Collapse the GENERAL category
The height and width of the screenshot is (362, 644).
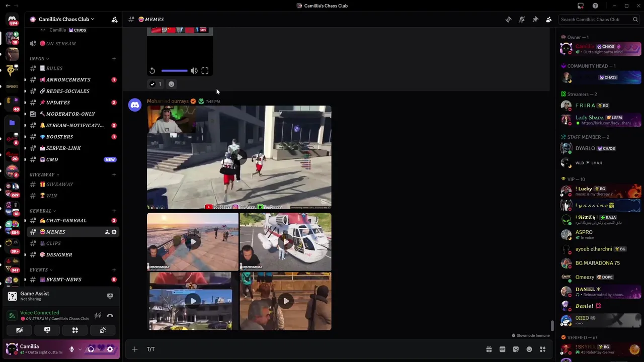click(42, 211)
